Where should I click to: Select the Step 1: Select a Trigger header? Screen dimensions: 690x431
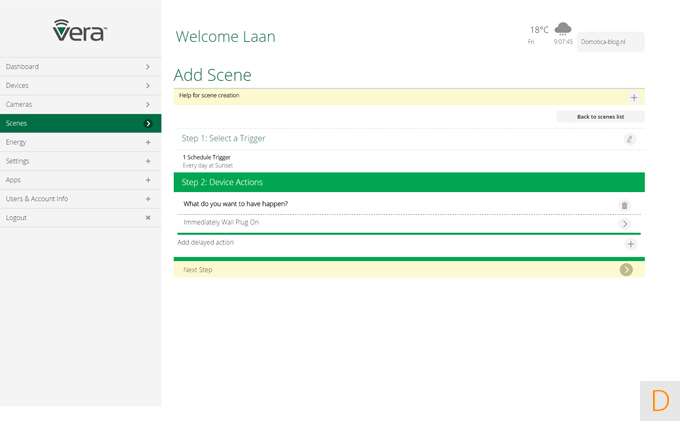tap(223, 139)
